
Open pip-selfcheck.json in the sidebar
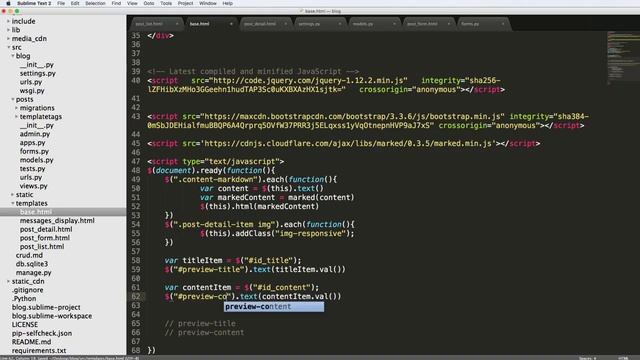[42, 333]
